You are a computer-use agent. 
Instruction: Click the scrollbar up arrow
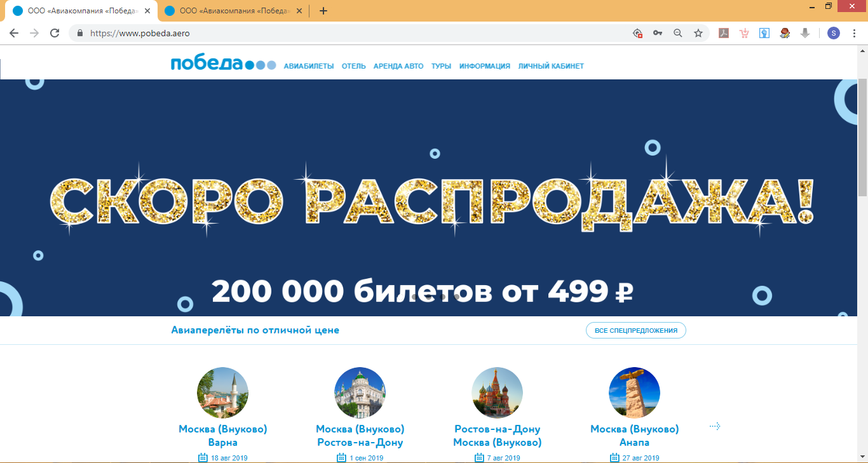pyautogui.click(x=862, y=50)
